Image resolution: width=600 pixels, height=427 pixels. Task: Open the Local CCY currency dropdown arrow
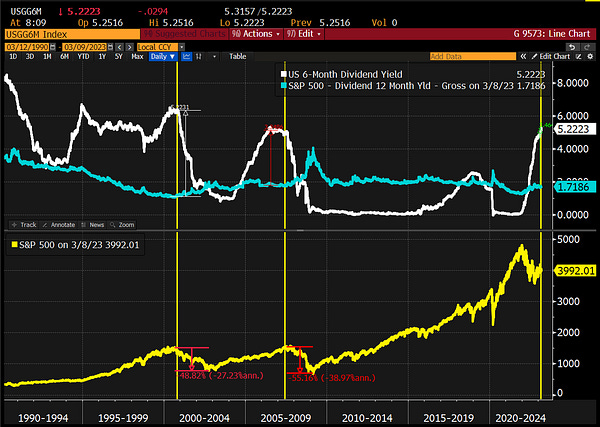pos(182,47)
